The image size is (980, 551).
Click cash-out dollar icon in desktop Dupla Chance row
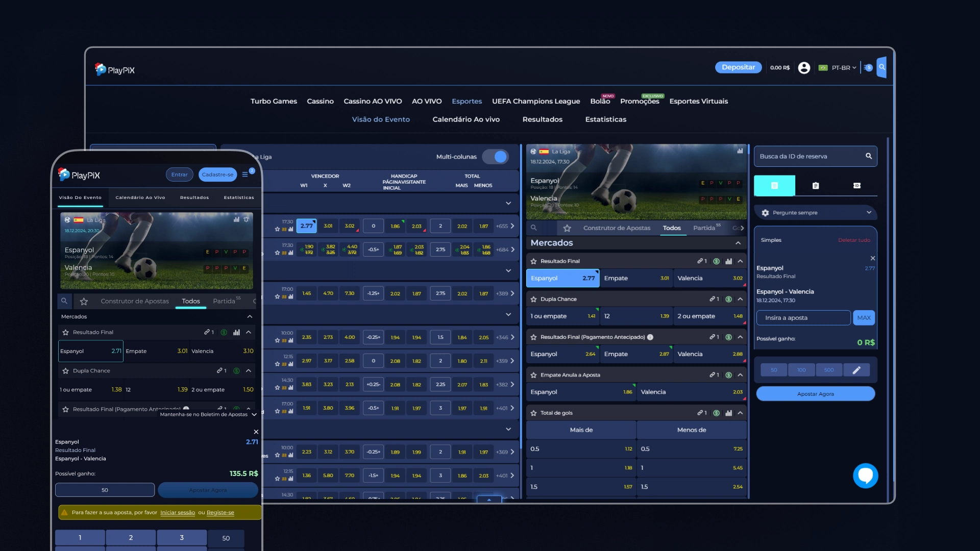[729, 299]
